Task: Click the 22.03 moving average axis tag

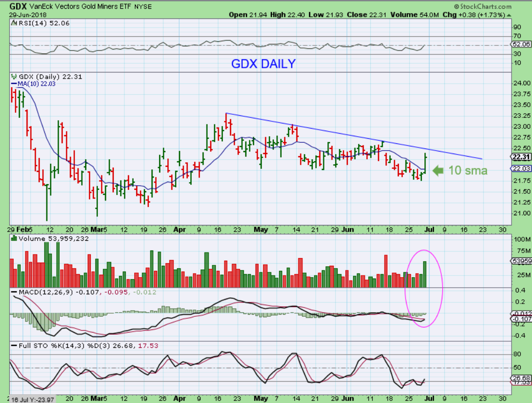Action: coord(521,168)
